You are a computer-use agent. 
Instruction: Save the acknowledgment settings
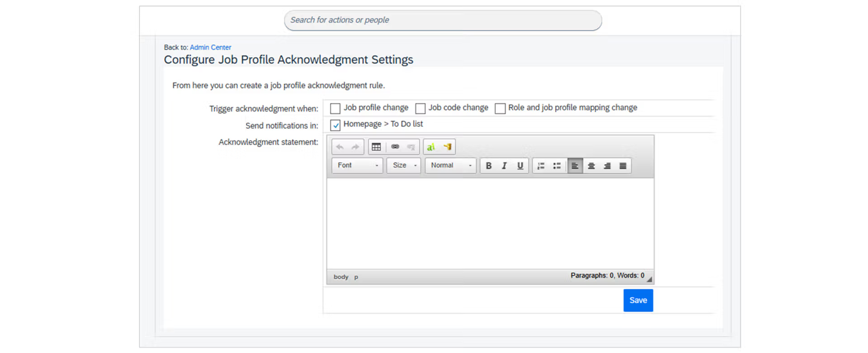pos(638,300)
